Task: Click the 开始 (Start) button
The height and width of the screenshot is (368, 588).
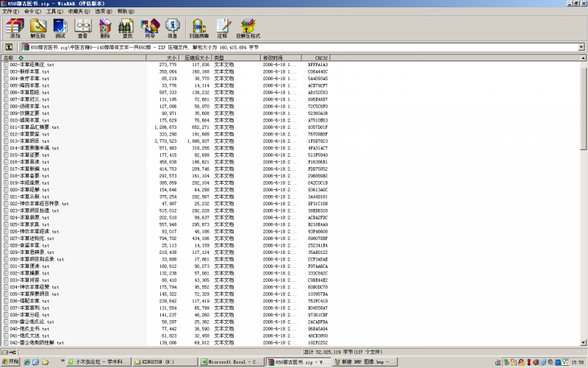Action: [10, 362]
